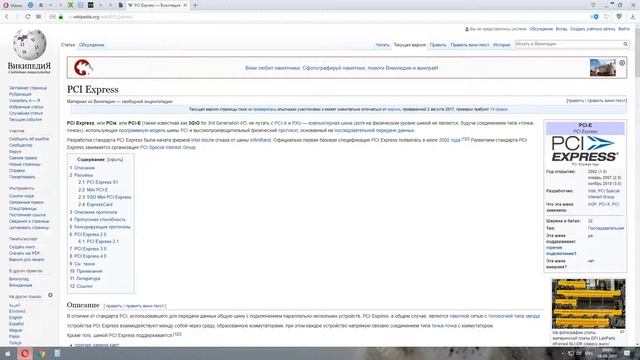Close the PCI Express browser tab
Viewport: 640px width, 360px height.
click(x=185, y=5)
